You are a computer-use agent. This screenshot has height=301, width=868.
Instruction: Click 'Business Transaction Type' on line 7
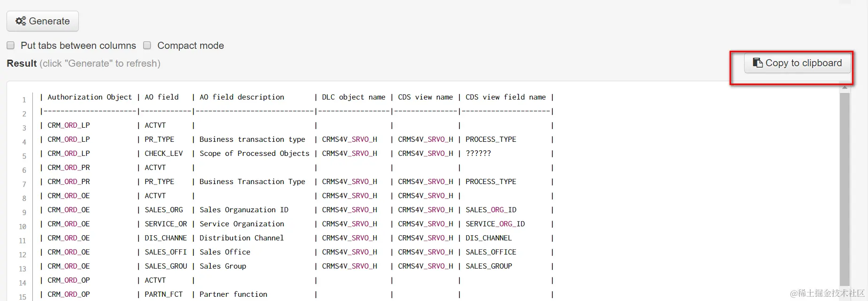click(x=252, y=182)
